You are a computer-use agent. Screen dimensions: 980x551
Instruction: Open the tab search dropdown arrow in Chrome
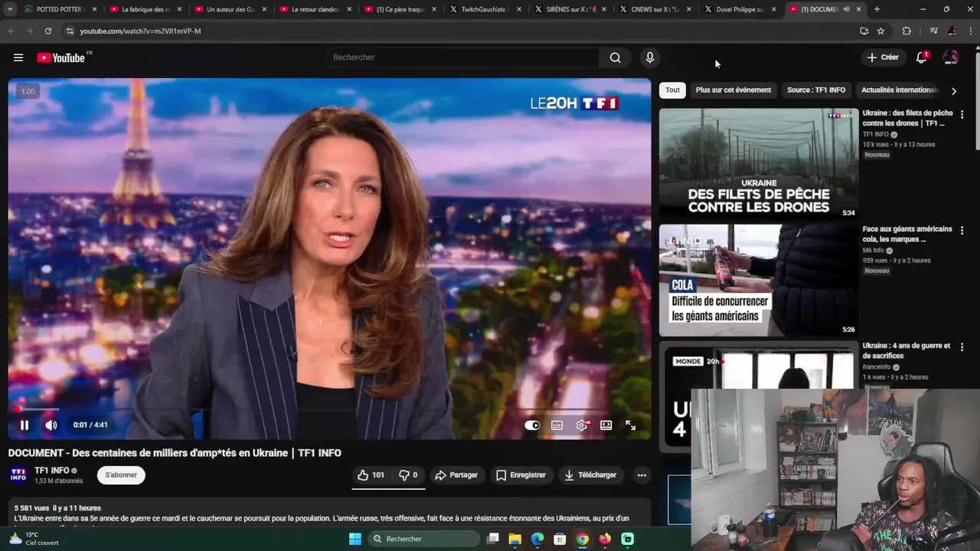point(10,9)
